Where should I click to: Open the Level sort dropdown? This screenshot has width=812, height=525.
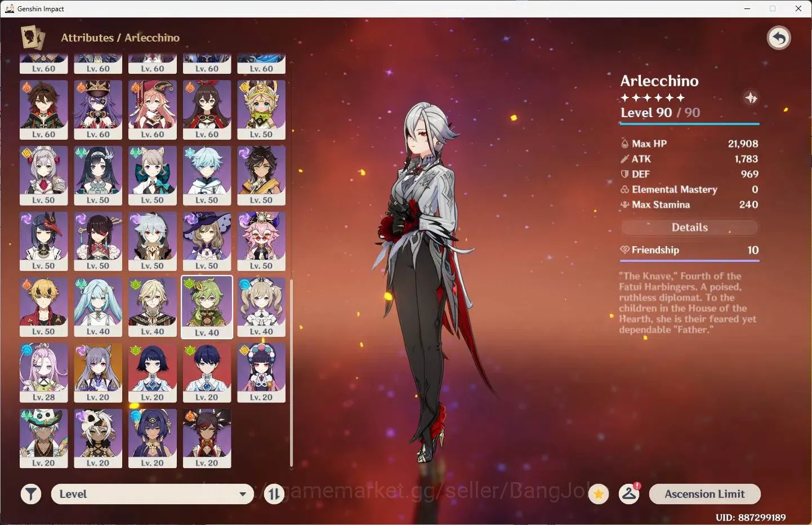pyautogui.click(x=153, y=494)
